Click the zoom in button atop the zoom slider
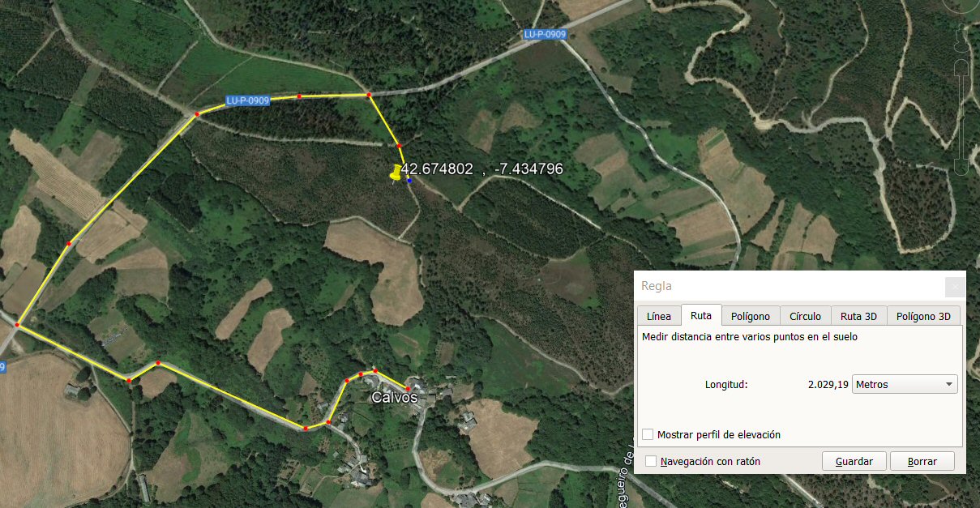The width and height of the screenshot is (980, 508). pos(961,66)
